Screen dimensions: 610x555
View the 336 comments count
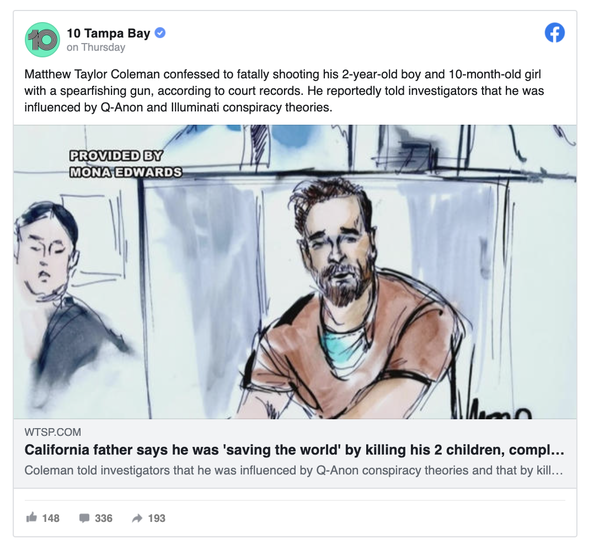103,518
